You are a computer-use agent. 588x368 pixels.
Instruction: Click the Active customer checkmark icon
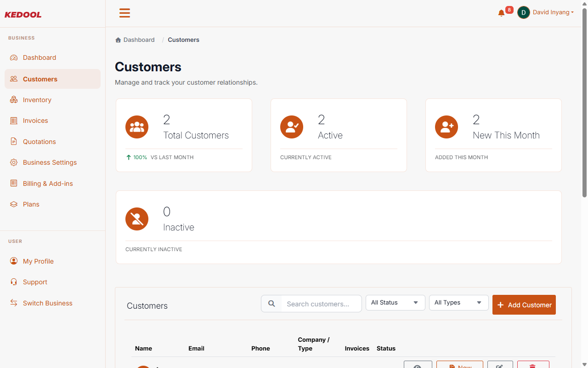point(292,127)
